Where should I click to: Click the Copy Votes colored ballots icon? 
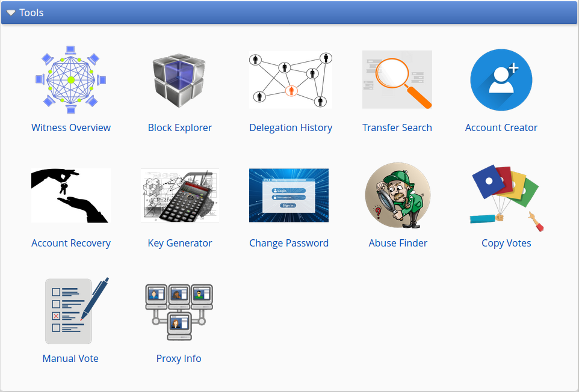click(506, 198)
